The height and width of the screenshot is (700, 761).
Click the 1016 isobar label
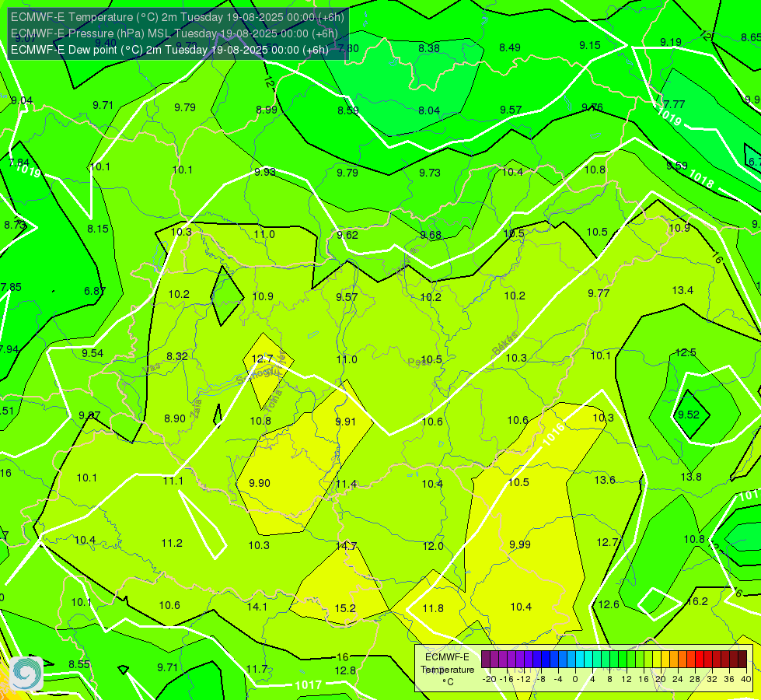[553, 434]
